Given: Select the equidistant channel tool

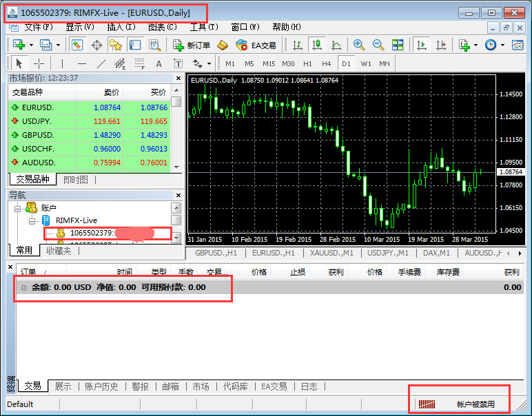Looking at the screenshot, I should pos(120,63).
